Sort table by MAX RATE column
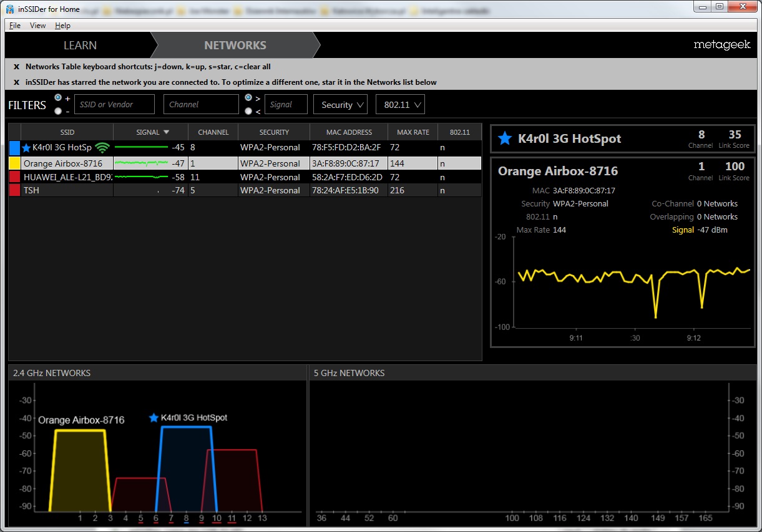 [413, 132]
